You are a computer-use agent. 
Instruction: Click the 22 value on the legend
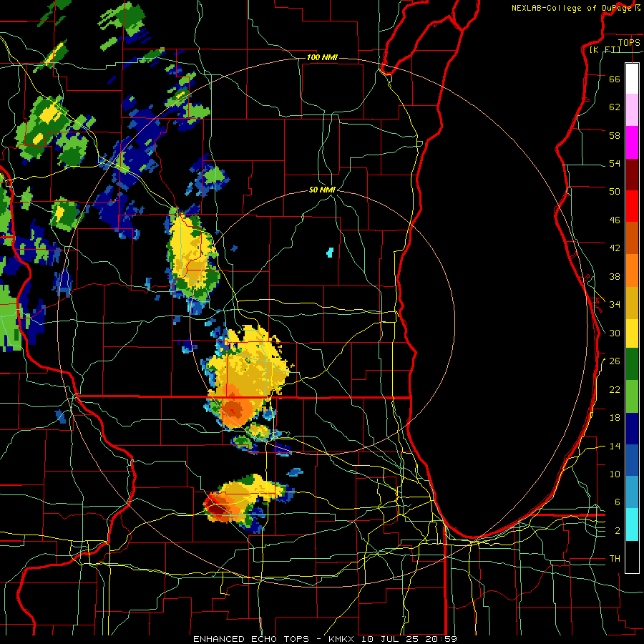pyautogui.click(x=615, y=389)
